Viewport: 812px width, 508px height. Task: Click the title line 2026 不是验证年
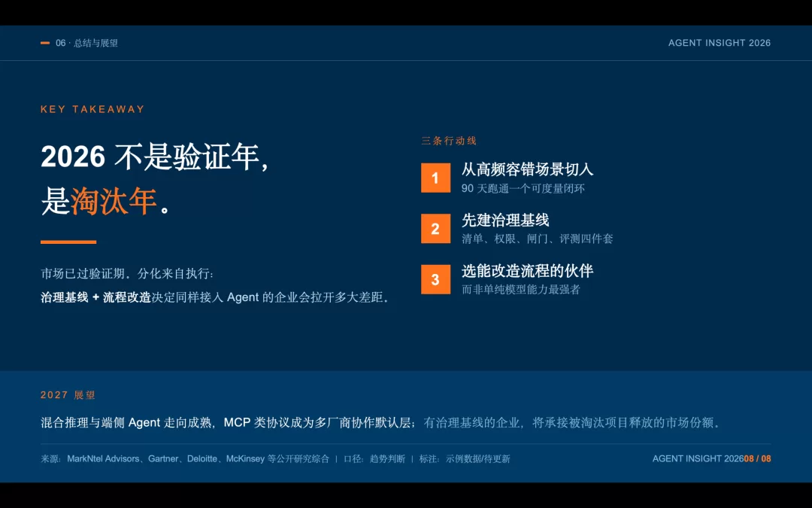tap(154, 156)
